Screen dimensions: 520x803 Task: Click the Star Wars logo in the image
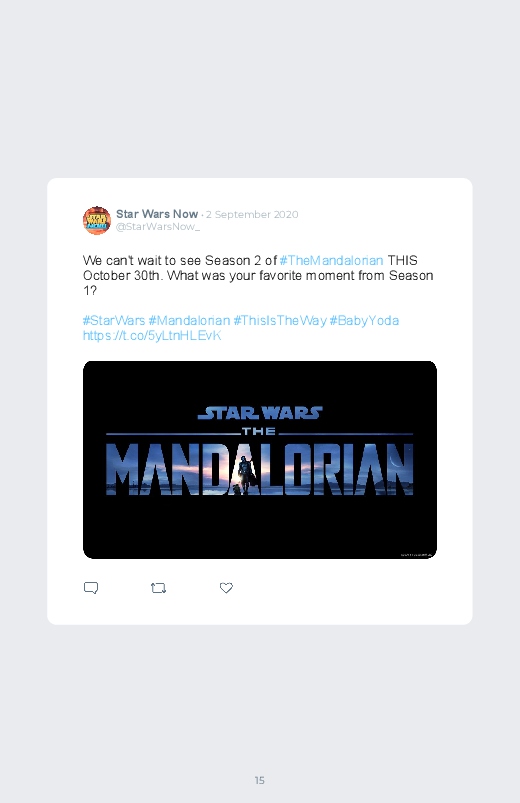coord(260,413)
